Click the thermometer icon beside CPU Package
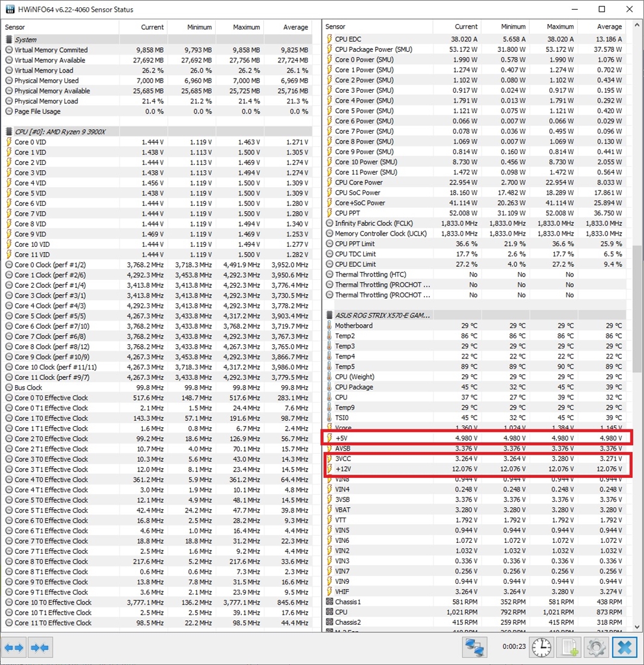Image resolution: width=644 pixels, height=665 pixels. (329, 387)
